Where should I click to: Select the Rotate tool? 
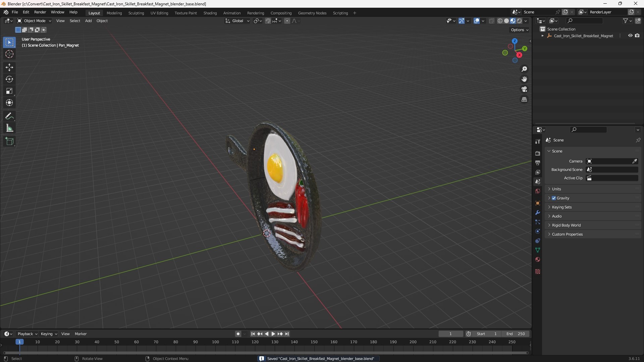[9, 79]
